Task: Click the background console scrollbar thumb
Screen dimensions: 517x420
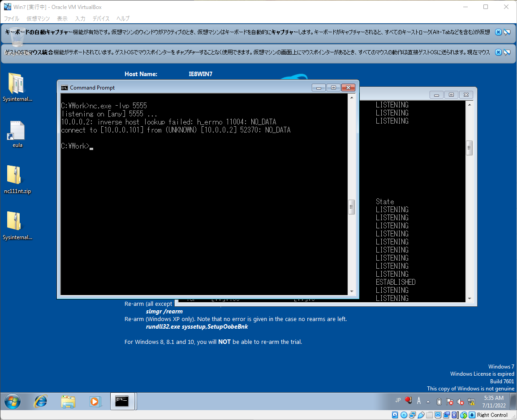Action: click(470, 148)
